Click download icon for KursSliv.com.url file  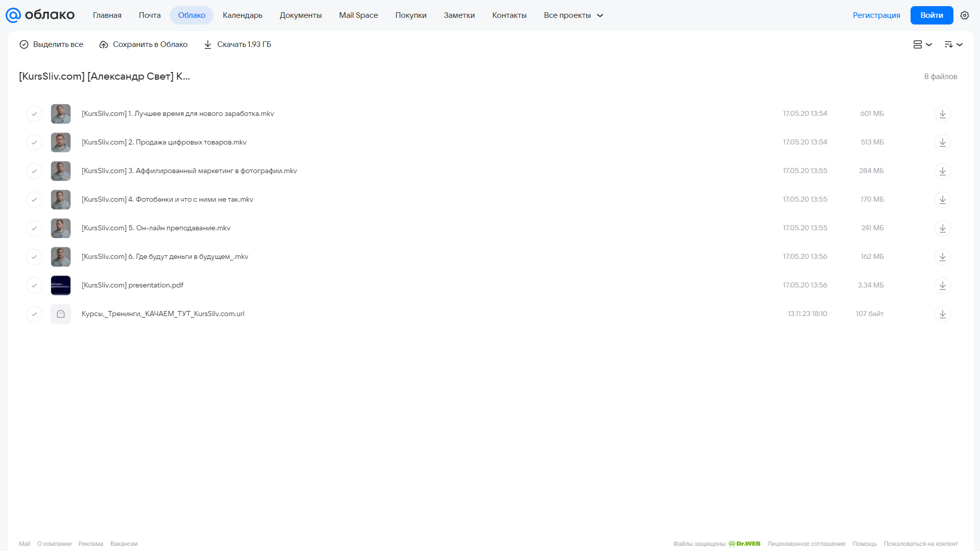(x=942, y=314)
